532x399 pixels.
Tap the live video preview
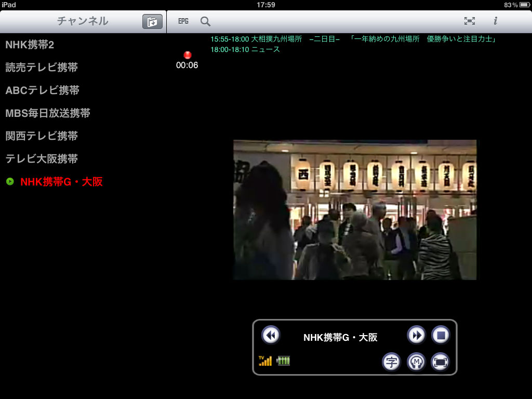355,210
